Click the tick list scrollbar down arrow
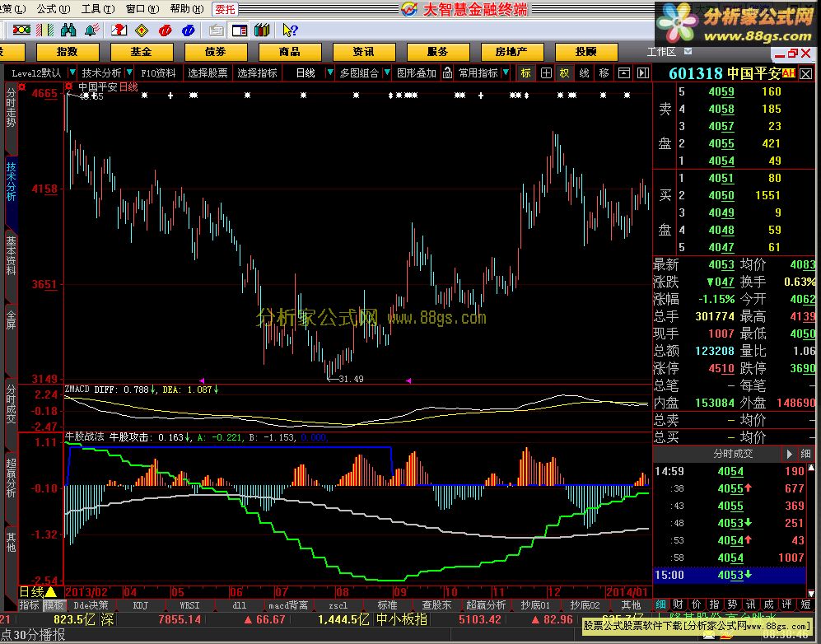Viewport: 821px width, 644px height. click(x=811, y=593)
